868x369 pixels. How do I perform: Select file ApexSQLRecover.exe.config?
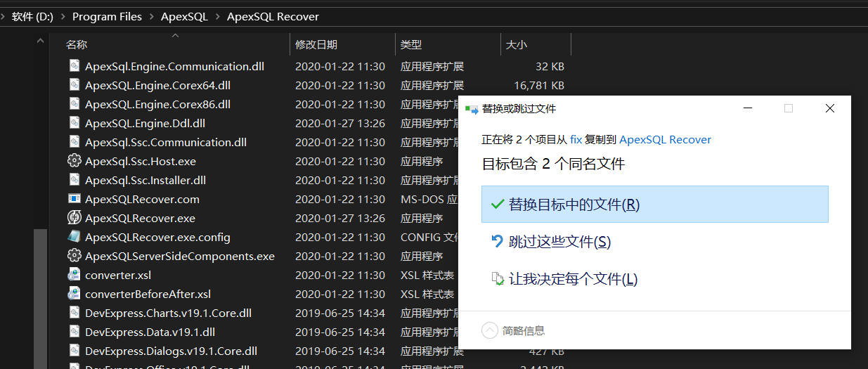coord(157,238)
